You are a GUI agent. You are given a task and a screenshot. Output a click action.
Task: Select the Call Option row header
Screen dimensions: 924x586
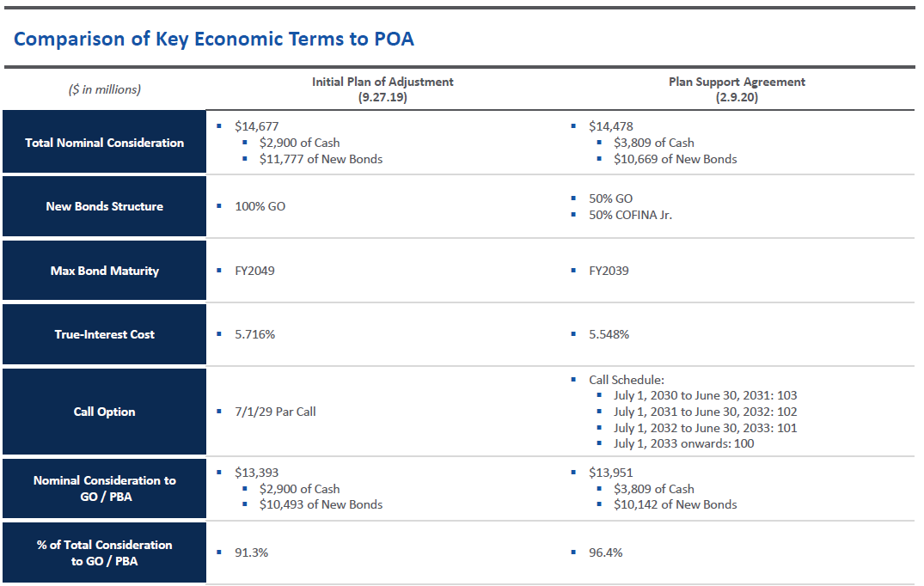[x=103, y=412]
